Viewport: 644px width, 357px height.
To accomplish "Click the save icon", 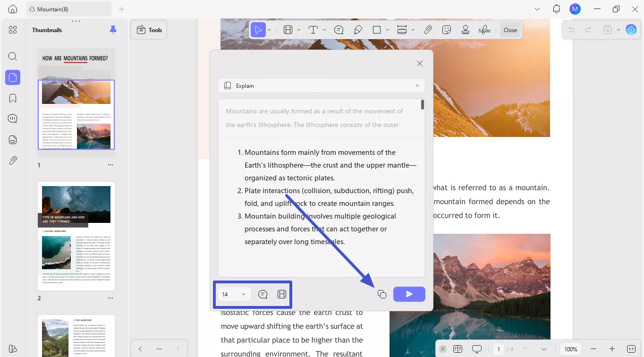I will click(x=608, y=30).
